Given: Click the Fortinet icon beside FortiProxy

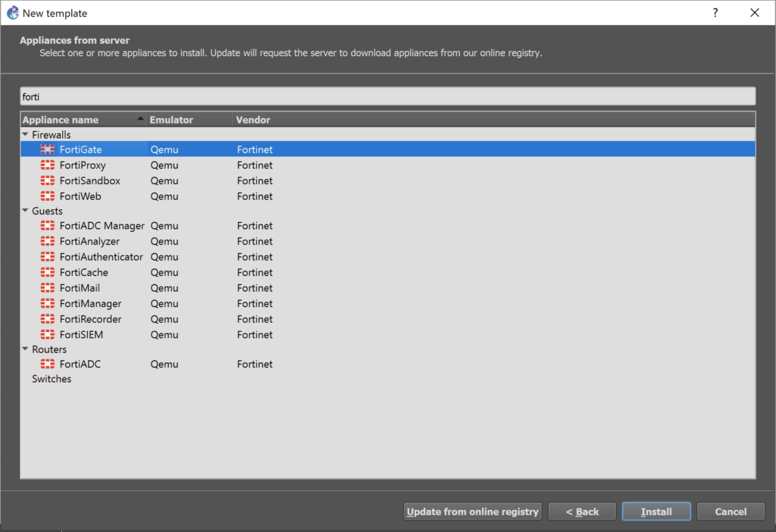Looking at the screenshot, I should [48, 164].
